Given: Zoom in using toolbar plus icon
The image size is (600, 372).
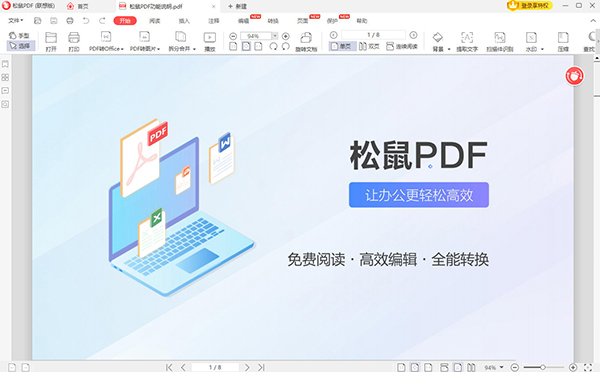Looking at the screenshot, I should coord(285,36).
